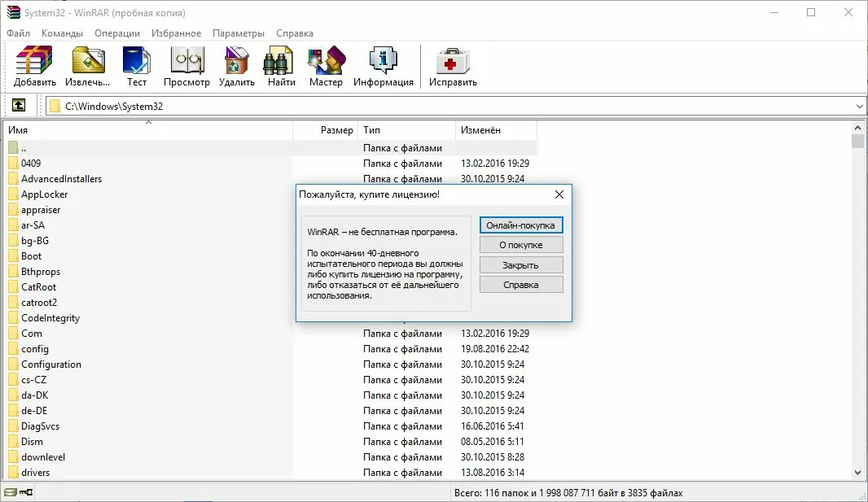Go up one folder level using arrow button
The width and height of the screenshot is (868, 502).
pyautogui.click(x=19, y=106)
